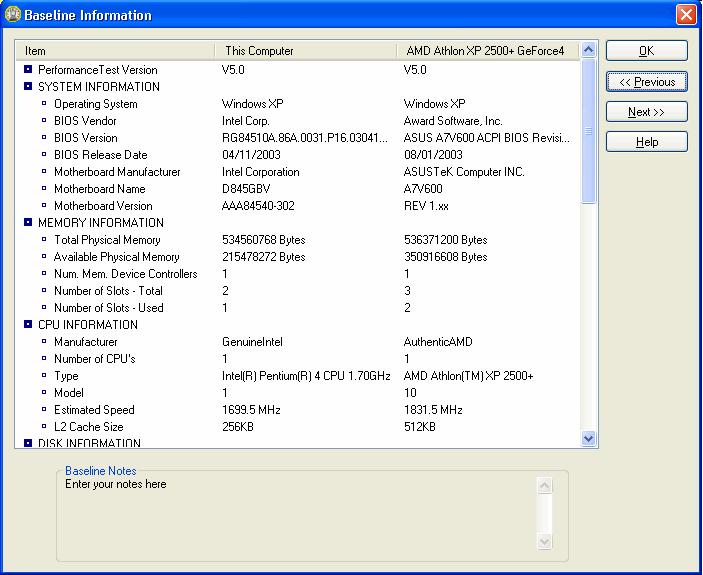Click the OK button

pyautogui.click(x=646, y=51)
